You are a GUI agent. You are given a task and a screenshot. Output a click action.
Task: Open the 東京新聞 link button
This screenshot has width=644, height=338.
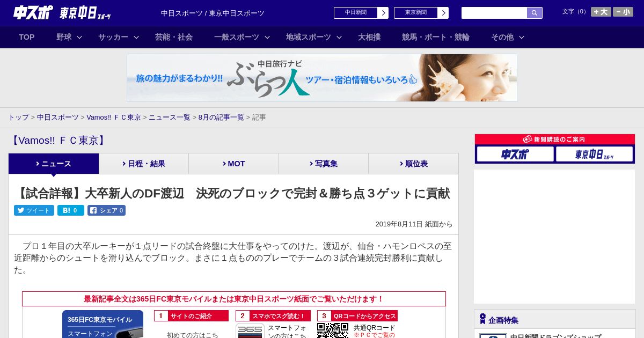coord(421,13)
